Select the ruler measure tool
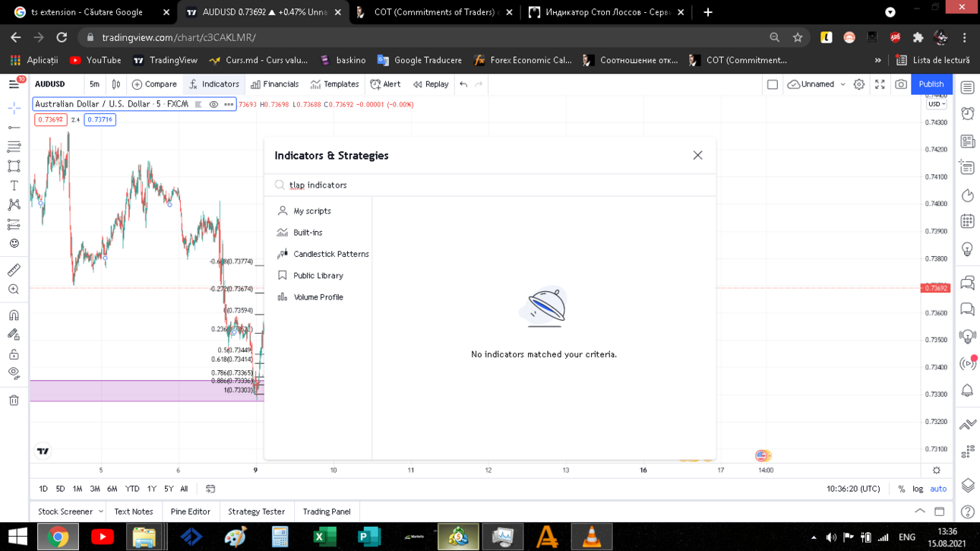Screen dimensions: 980x551 [14, 270]
